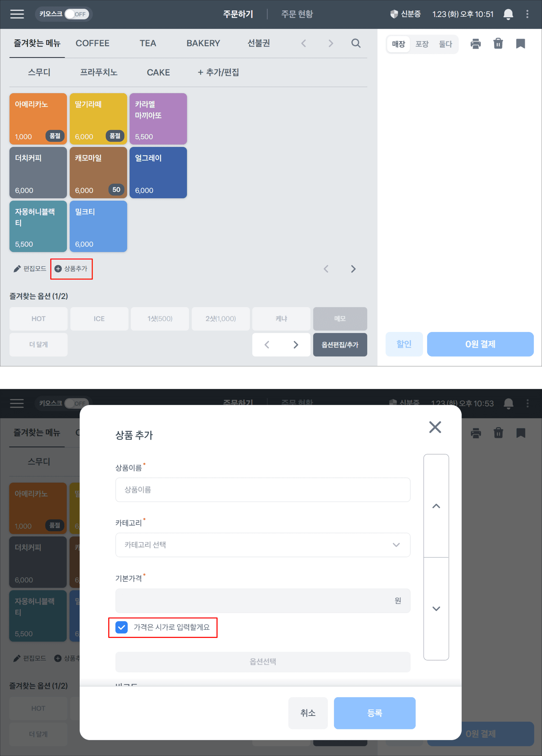The image size is (542, 756).
Task: Open the 카테고리 선택 dropdown
Action: pyautogui.click(x=263, y=545)
